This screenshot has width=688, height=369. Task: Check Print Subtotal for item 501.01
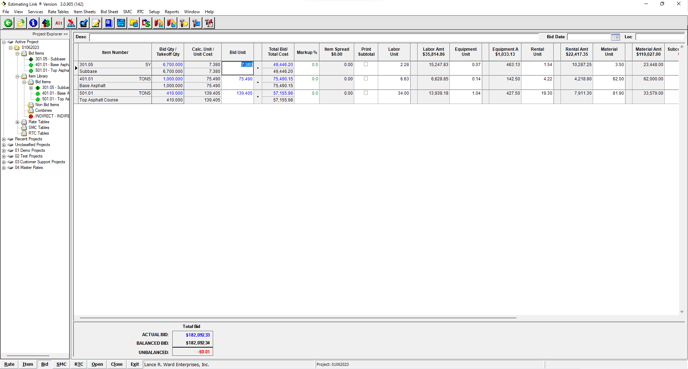(x=366, y=93)
